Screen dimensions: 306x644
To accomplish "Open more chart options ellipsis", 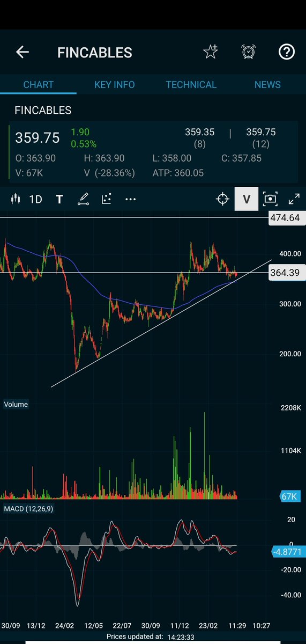I will coord(130,199).
